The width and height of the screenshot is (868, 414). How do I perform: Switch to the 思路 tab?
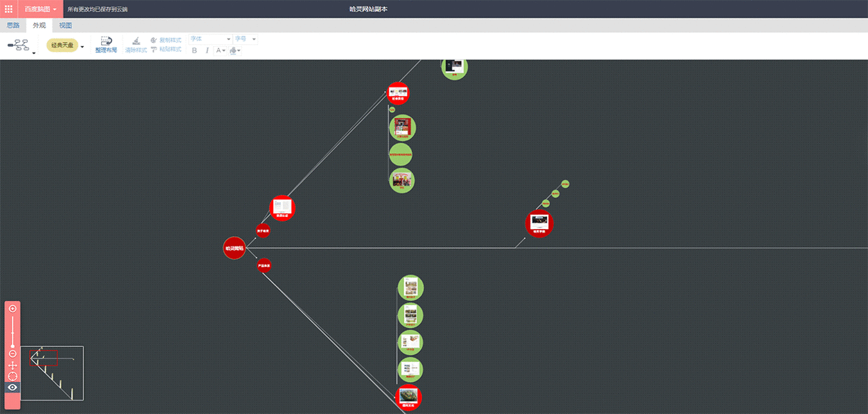coord(13,26)
